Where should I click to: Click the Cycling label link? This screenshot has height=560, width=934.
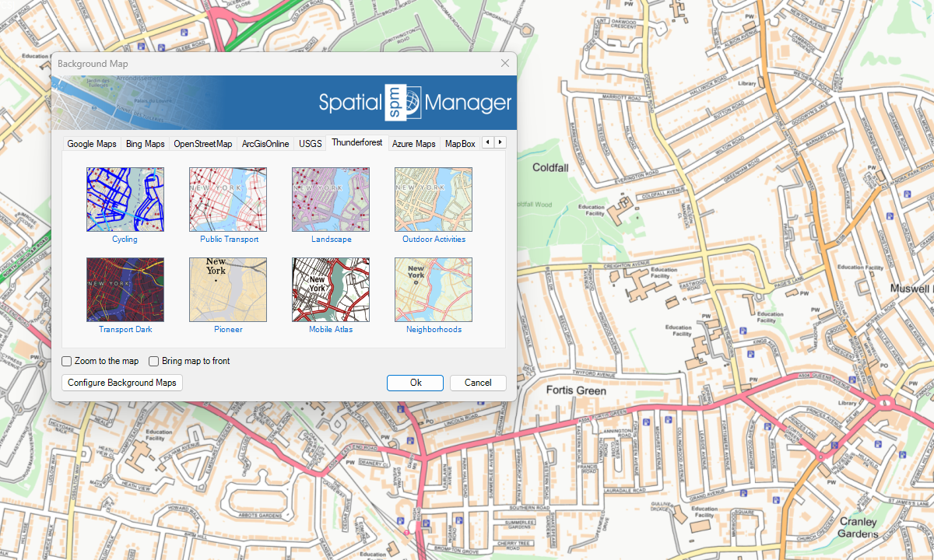125,240
